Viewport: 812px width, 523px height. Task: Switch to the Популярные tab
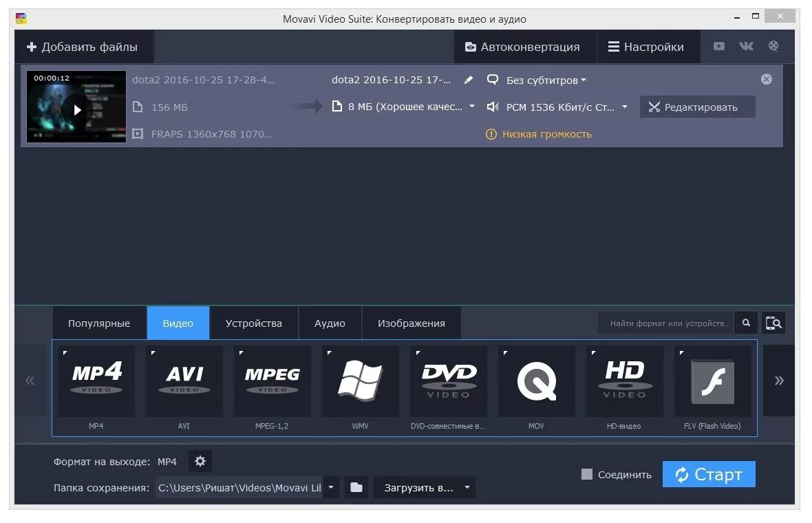click(99, 323)
